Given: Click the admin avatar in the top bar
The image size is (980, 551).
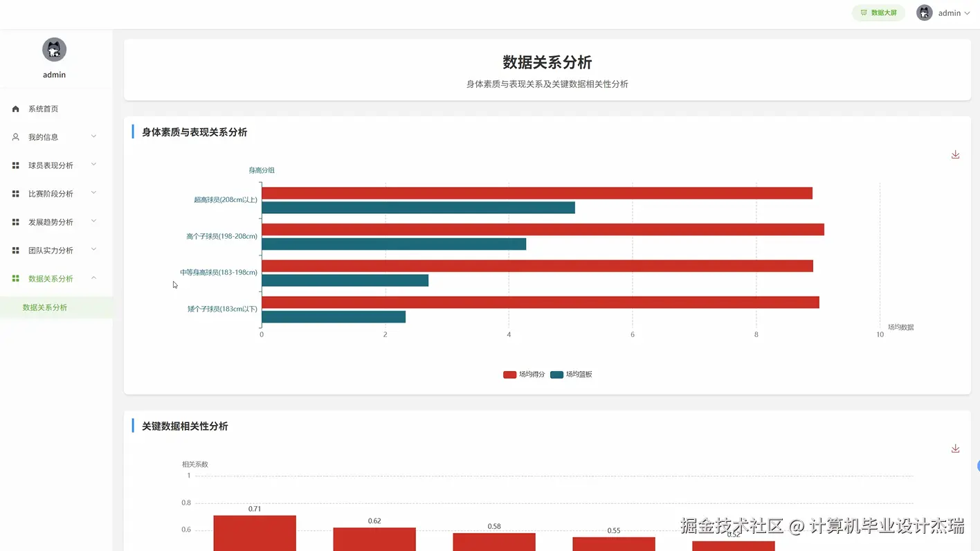Looking at the screenshot, I should pyautogui.click(x=924, y=12).
